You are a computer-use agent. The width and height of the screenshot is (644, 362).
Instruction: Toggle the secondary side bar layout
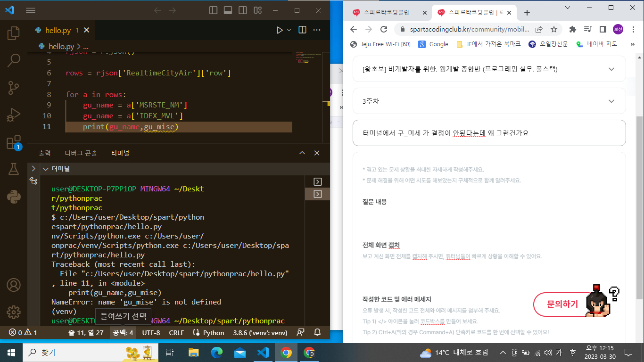point(242,10)
